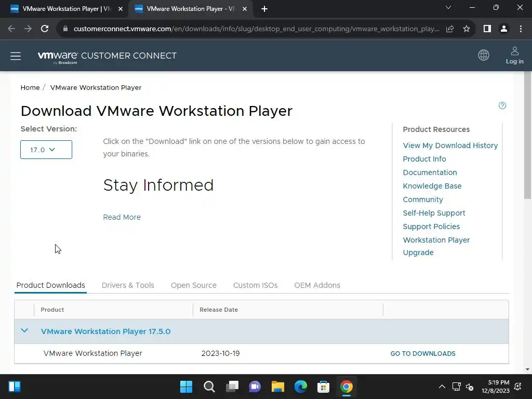Close the active second browser tab
The width and height of the screenshot is (532, 399).
pyautogui.click(x=245, y=9)
